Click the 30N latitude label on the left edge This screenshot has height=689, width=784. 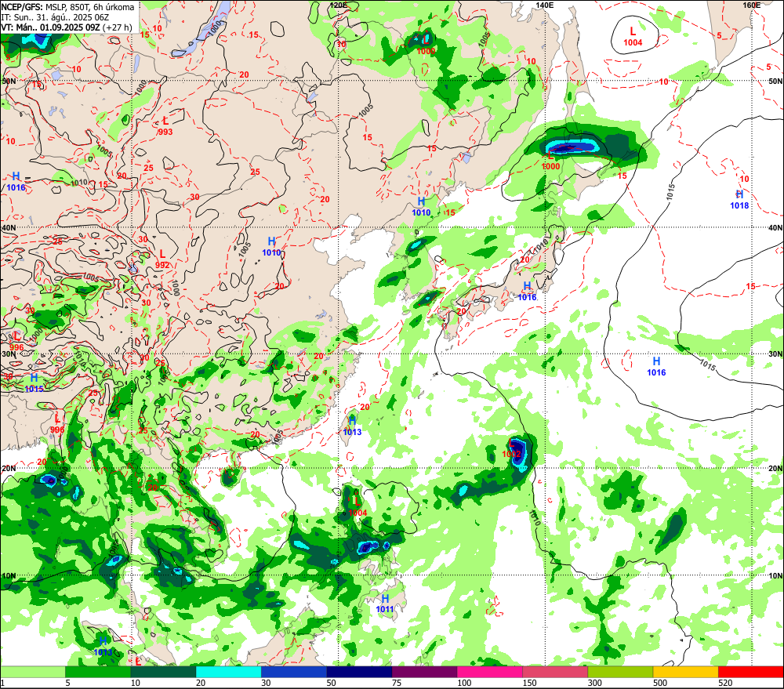click(x=9, y=354)
